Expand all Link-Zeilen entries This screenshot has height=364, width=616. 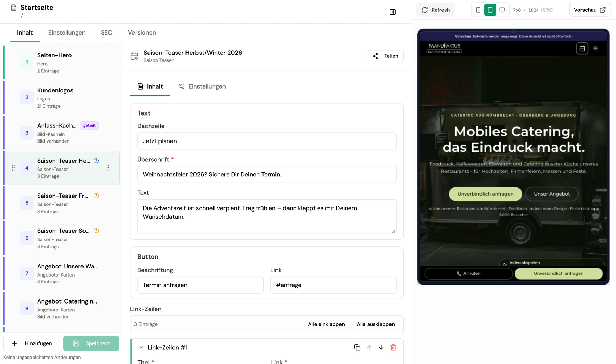pos(376,324)
